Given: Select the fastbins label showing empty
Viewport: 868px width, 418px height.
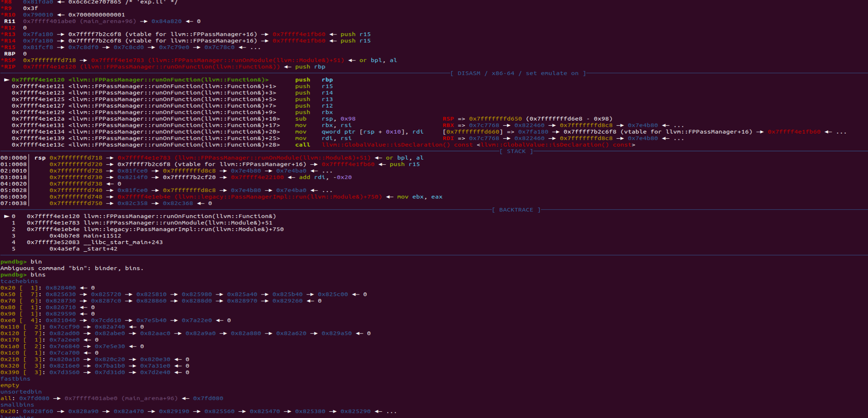Looking at the screenshot, I should click(15, 379).
